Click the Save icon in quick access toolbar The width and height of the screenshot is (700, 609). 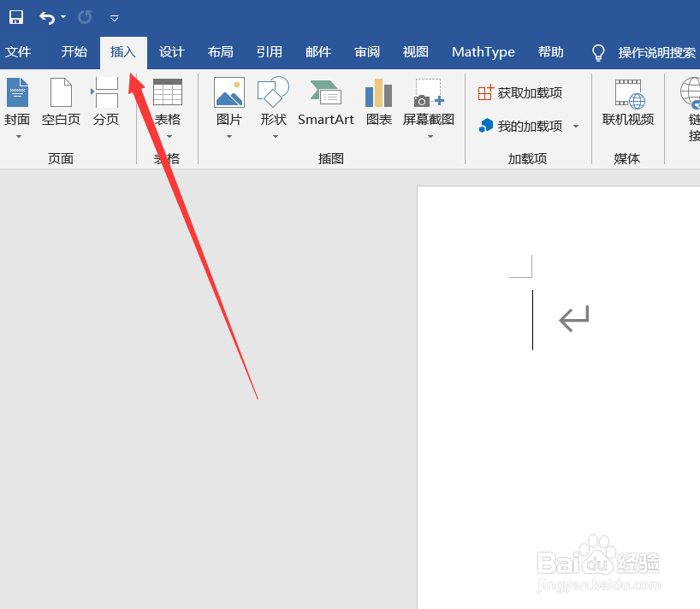click(x=16, y=17)
